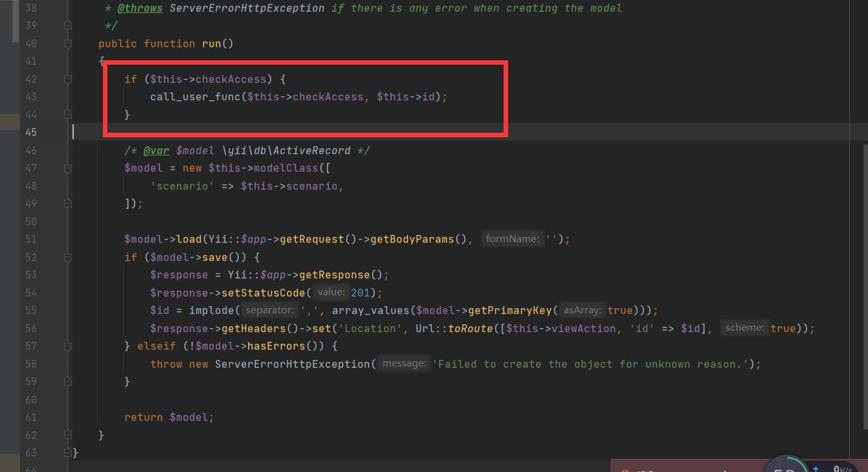Click the 'message:' parameter hint on line 58
Viewport: 868px width, 472px height.
[404, 364]
